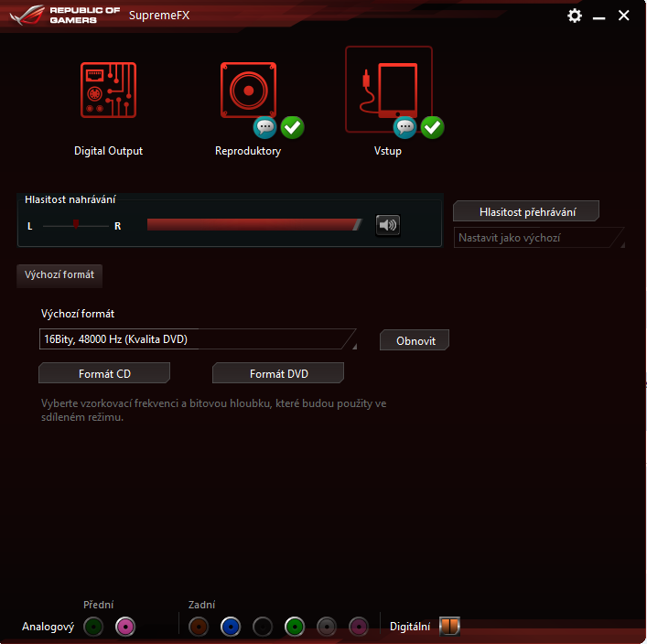
Task: Adjust the L-R balance slider handle
Action: (76, 224)
